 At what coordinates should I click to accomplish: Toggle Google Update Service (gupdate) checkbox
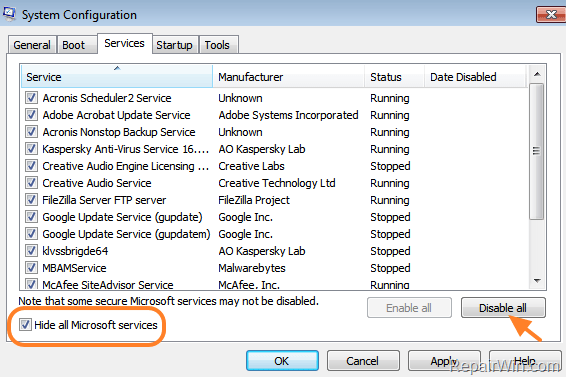click(31, 216)
